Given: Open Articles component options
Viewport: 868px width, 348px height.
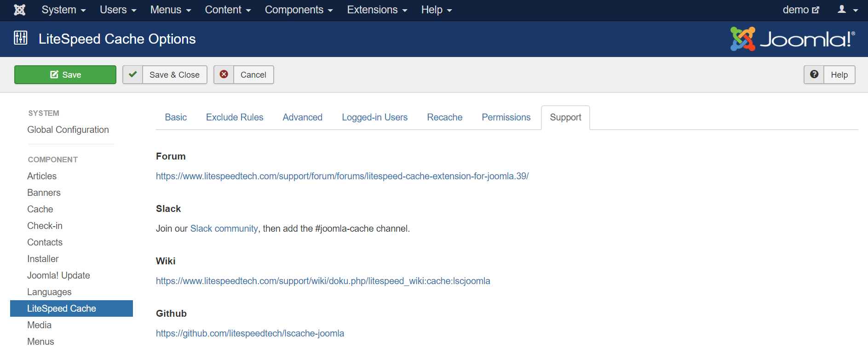Looking at the screenshot, I should point(42,176).
